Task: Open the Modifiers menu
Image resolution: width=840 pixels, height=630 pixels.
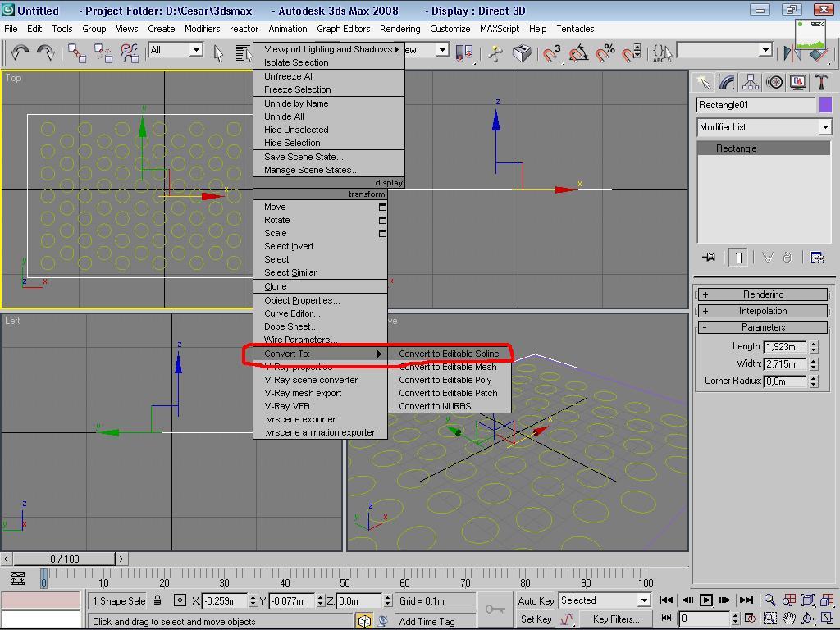Action: (202, 29)
